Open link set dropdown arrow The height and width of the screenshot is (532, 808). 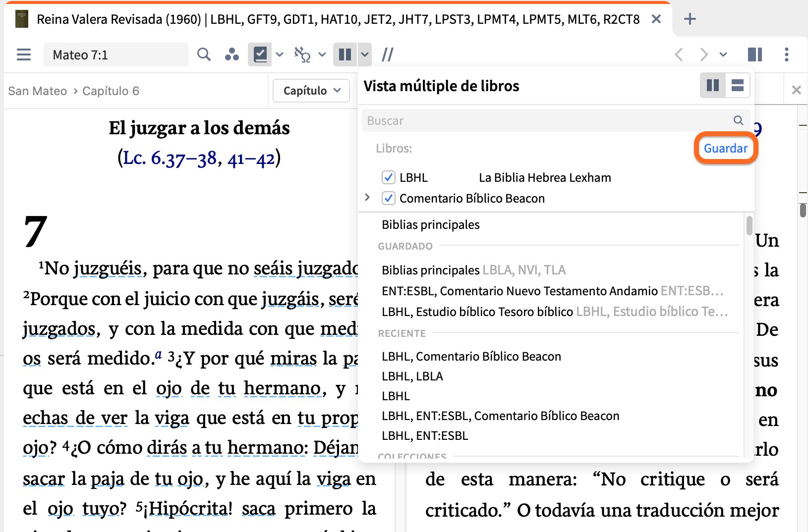pos(322,54)
